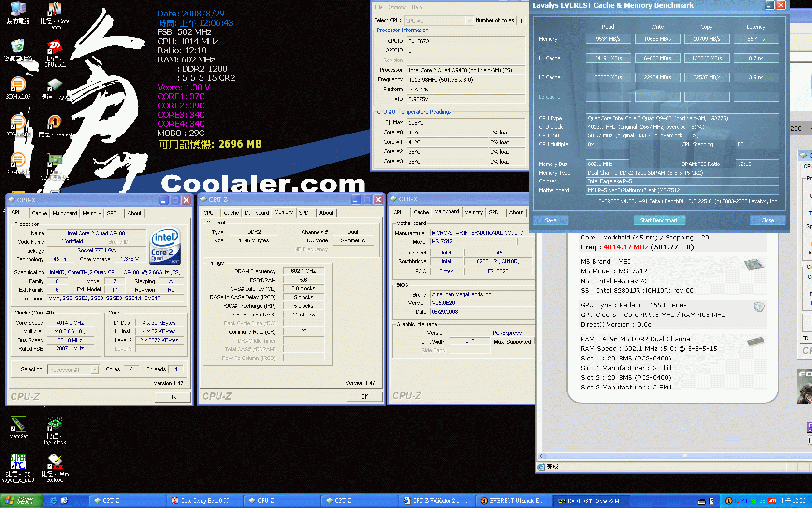Click the Number of cores field
Screen dimensions: 812x508
pos(521,20)
